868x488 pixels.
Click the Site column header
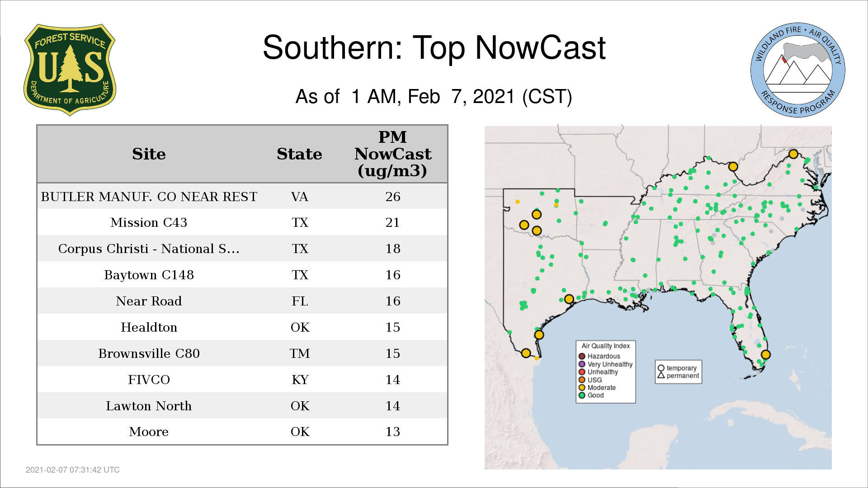pos(149,154)
